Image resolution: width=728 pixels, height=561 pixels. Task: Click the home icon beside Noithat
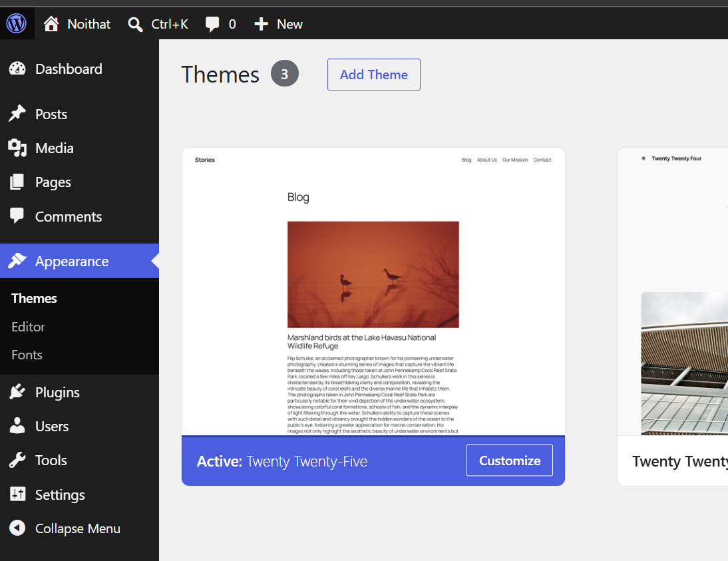(51, 24)
